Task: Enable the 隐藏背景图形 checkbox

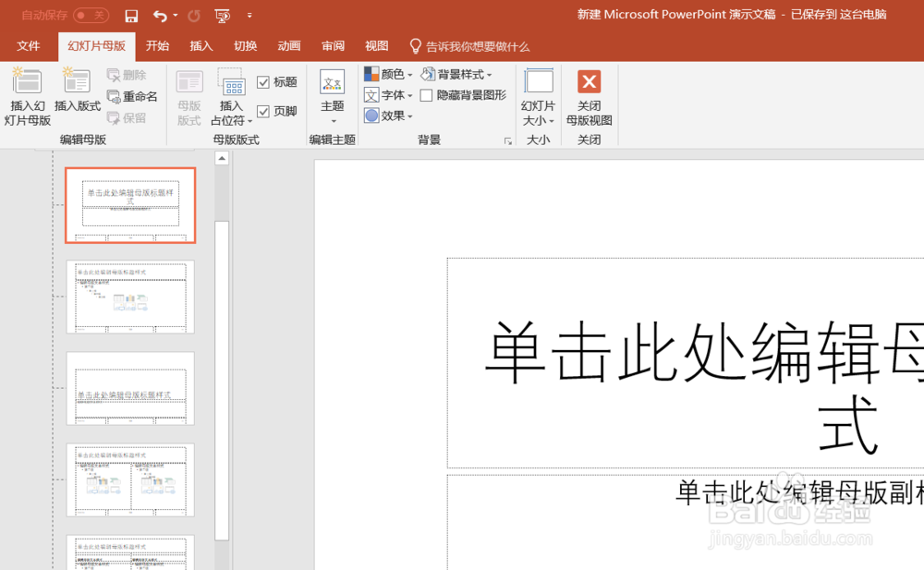Action: 427,95
